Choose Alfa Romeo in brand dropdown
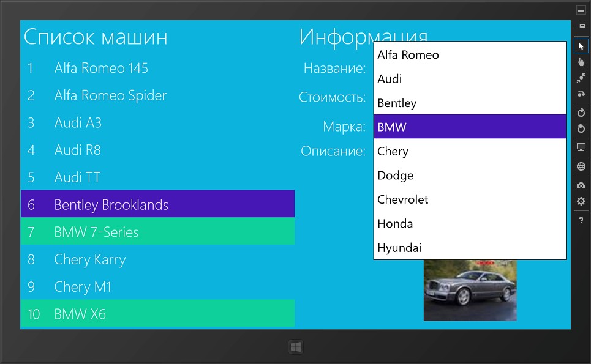This screenshot has width=591, height=364. [x=470, y=54]
